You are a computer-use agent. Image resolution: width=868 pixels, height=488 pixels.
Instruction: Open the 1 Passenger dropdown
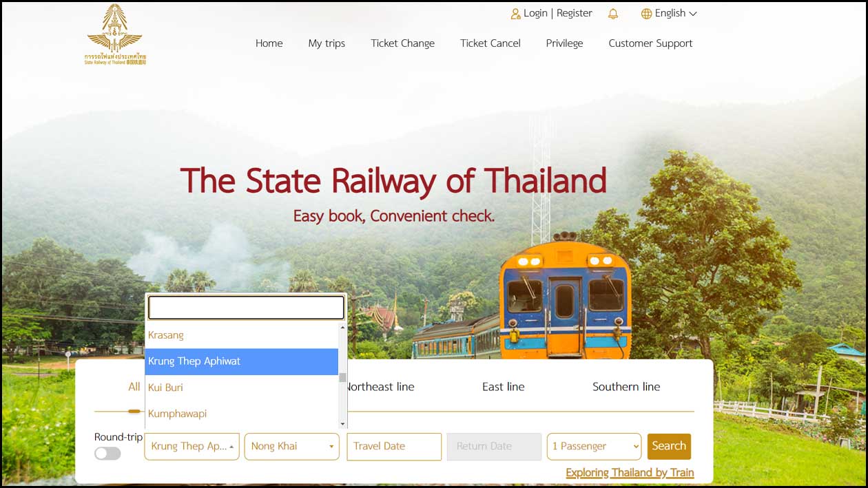click(x=594, y=446)
